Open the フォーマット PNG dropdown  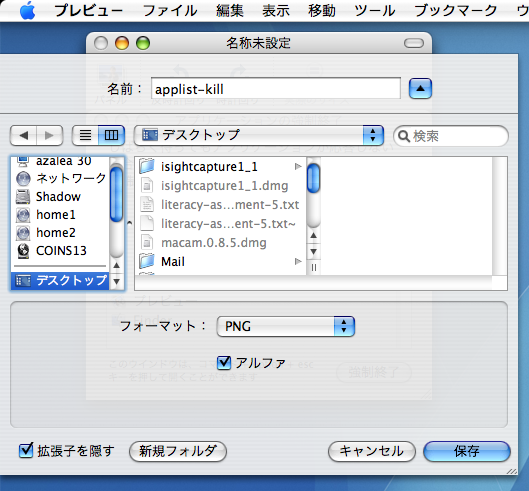[x=285, y=326]
